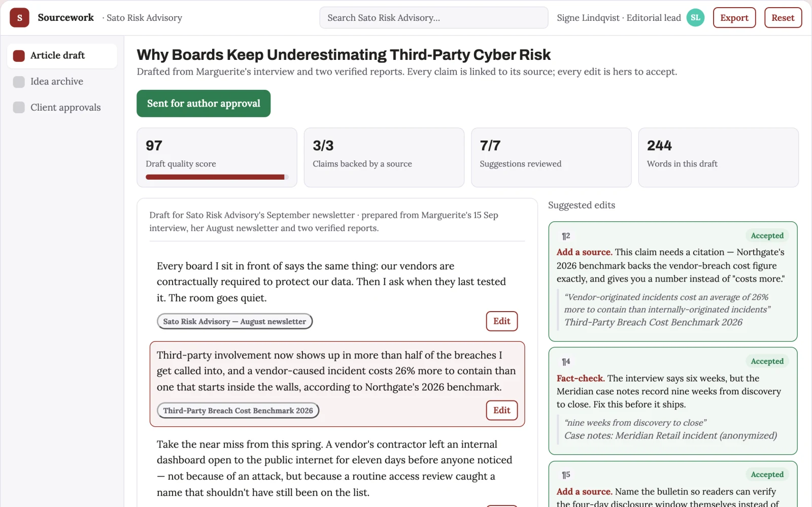Click the Idea archive sidebar icon
The width and height of the screenshot is (812, 507).
[x=19, y=82]
